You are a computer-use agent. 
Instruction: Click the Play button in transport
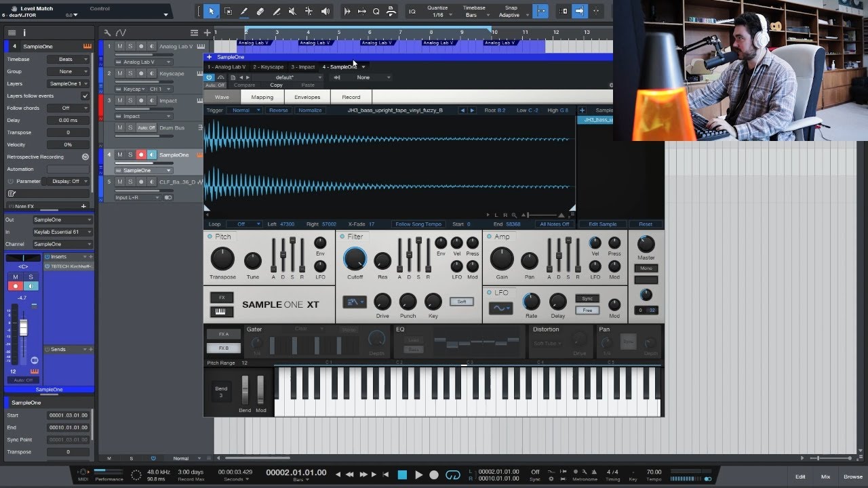(x=418, y=475)
